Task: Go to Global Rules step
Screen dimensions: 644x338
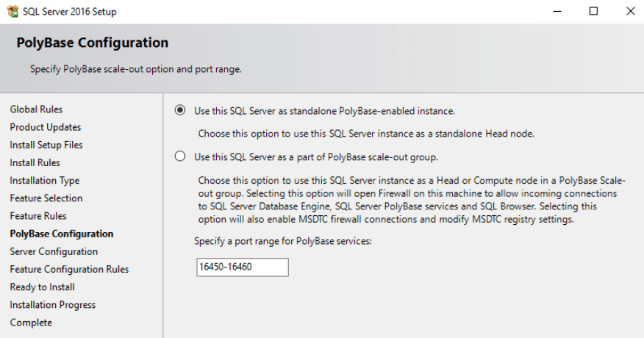Action: 36,109
